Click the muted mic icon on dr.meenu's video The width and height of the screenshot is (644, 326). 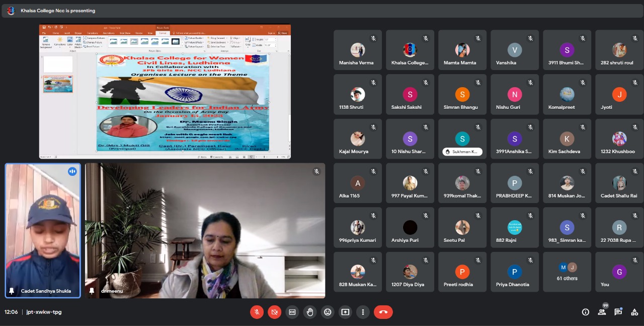pyautogui.click(x=316, y=172)
